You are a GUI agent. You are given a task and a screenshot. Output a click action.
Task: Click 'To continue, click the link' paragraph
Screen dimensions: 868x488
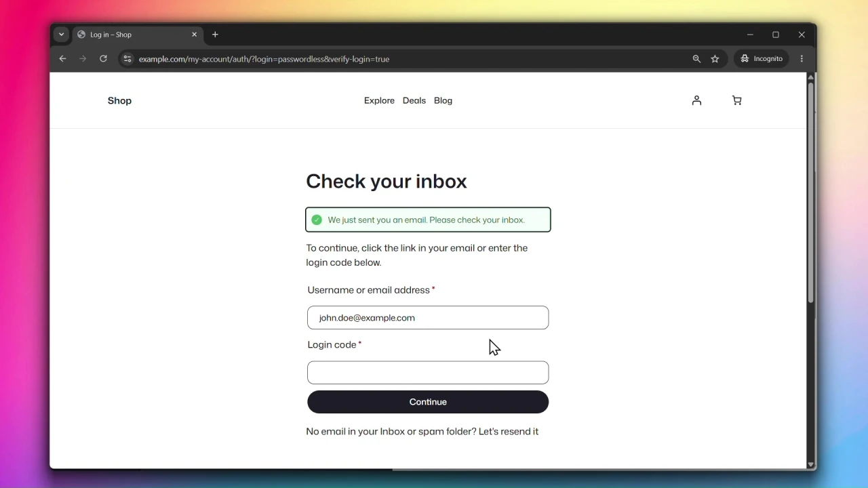pos(417,256)
